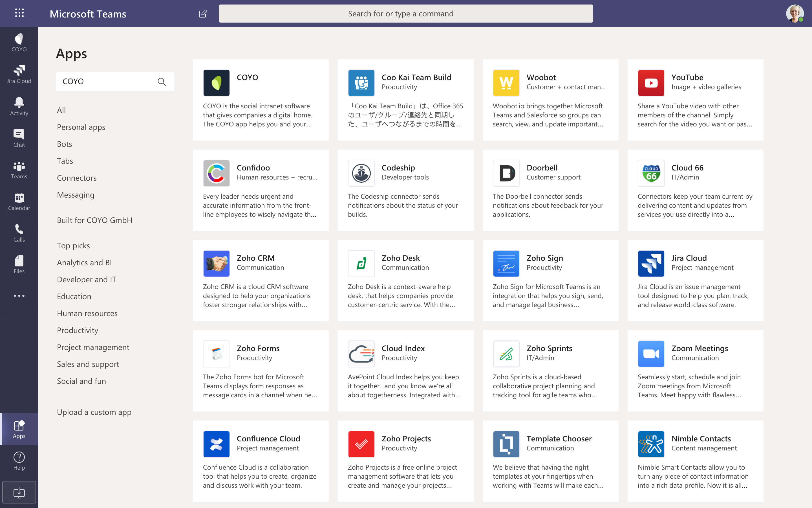The height and width of the screenshot is (508, 812).
Task: Open the Zoho Sprints card title
Action: pos(549,349)
